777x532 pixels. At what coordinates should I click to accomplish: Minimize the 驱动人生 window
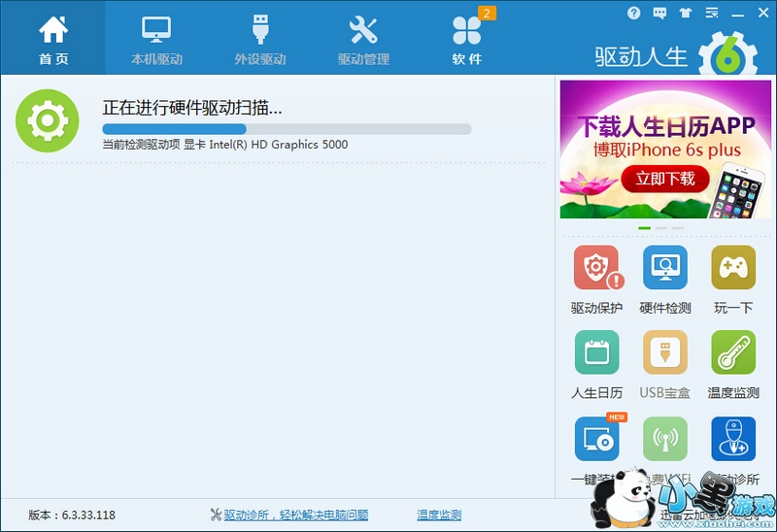[x=737, y=14]
